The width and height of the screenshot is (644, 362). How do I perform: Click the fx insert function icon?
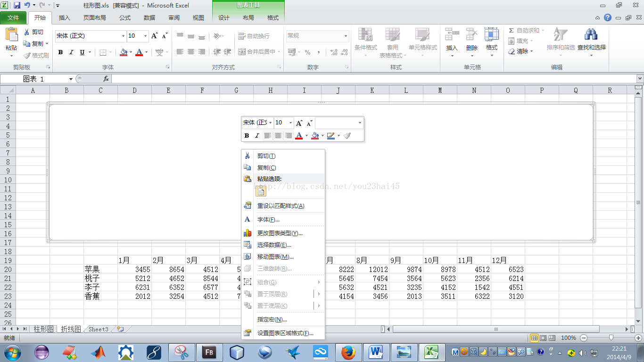click(x=106, y=79)
